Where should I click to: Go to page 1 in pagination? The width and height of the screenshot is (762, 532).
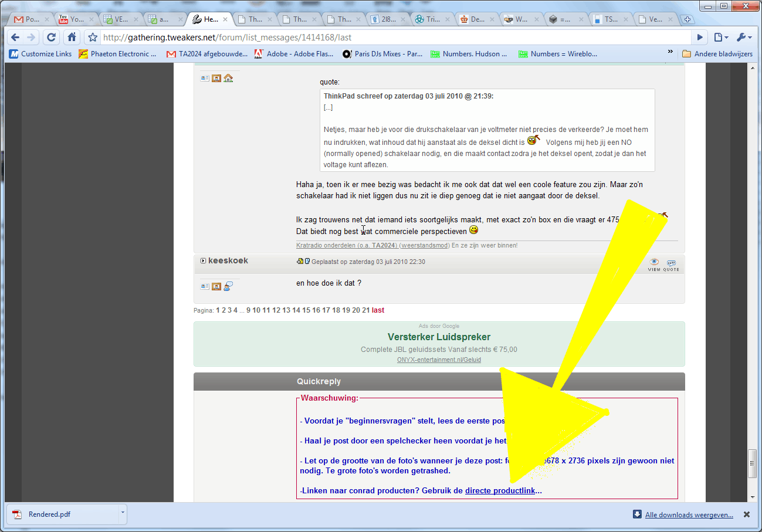point(218,310)
